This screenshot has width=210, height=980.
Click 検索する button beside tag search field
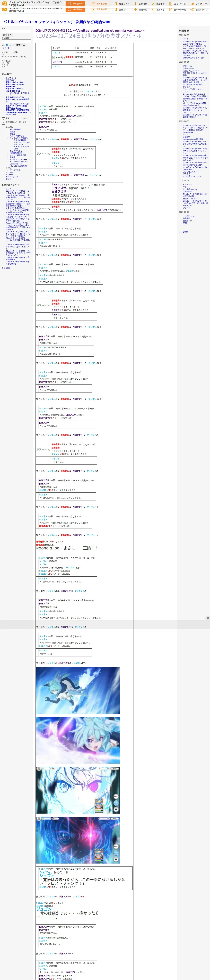[x=20, y=45]
